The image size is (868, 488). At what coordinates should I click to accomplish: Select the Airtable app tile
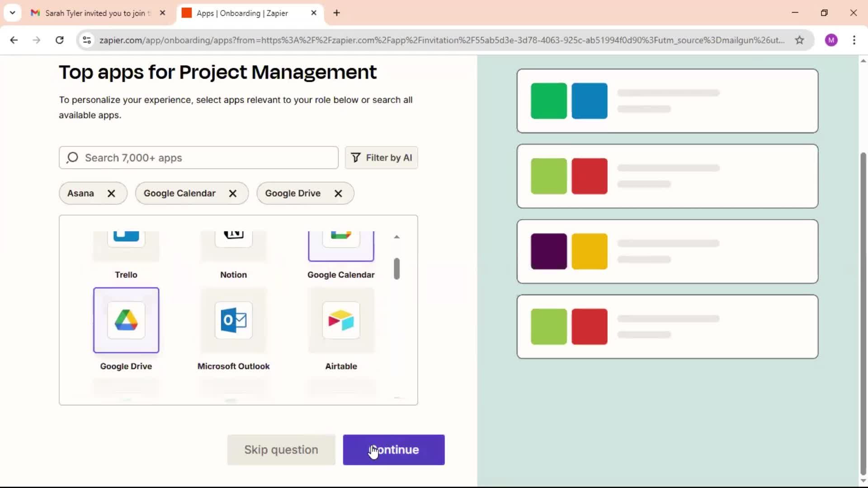(341, 320)
